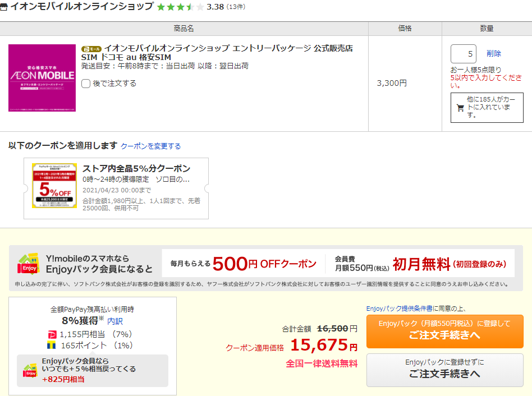
Task: Click the star rating icons
Action: coord(181,7)
